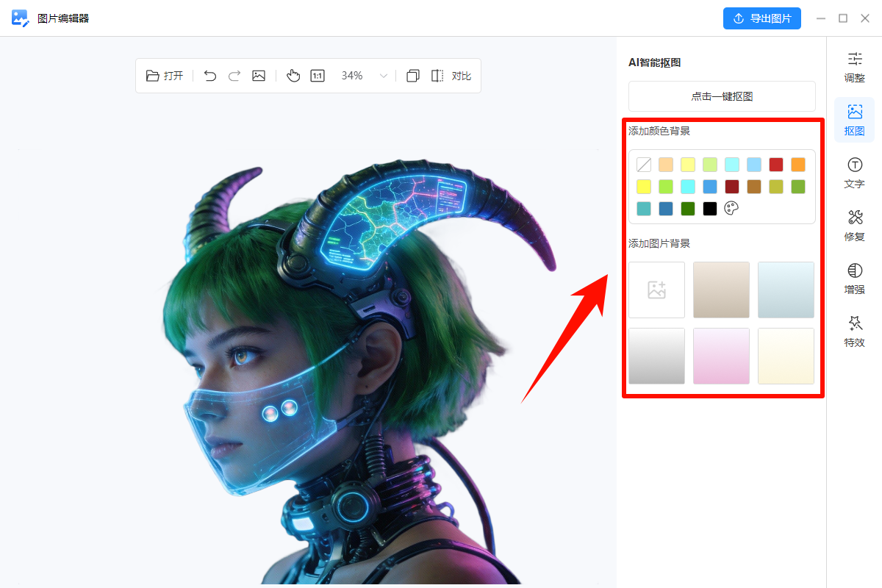Click the image icon in toolbar
882x588 pixels.
[259, 76]
